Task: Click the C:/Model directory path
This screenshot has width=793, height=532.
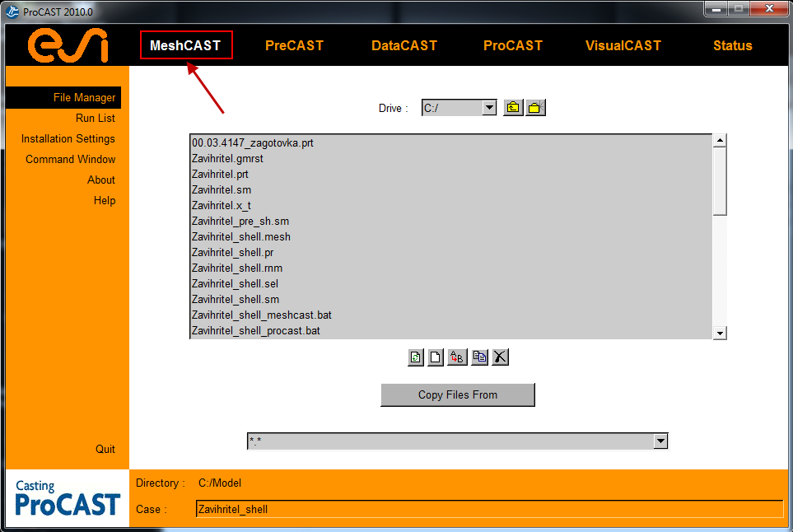Action: 220,483
